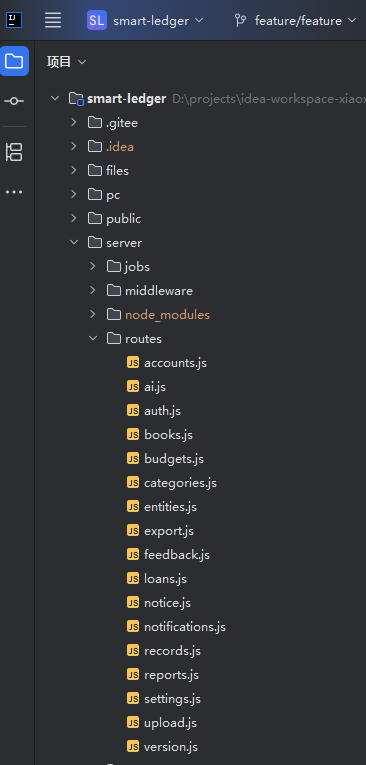This screenshot has width=366, height=765.
Task: Expand the pc folder chevron
Action: [74, 194]
